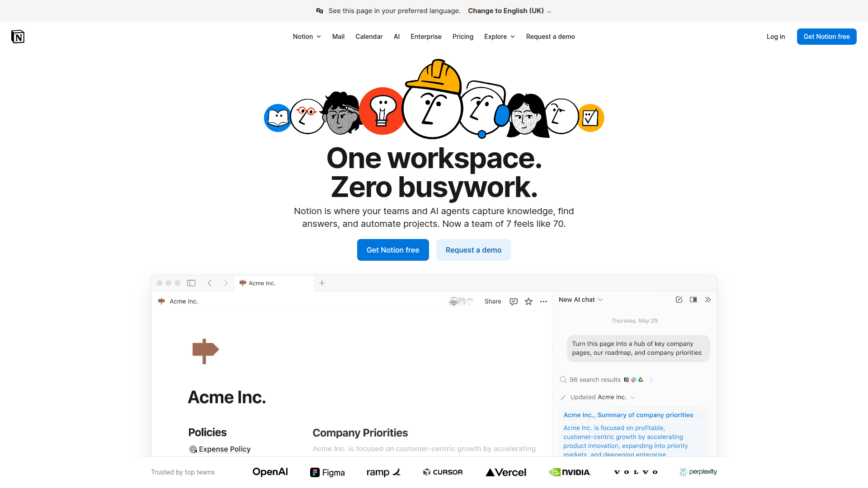Click the new chat compose icon
This screenshot has width=868, height=488.
point(679,300)
